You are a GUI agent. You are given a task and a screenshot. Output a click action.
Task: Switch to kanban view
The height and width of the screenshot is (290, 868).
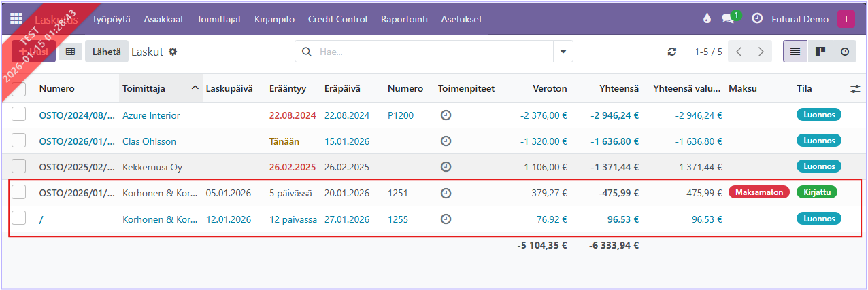click(820, 52)
